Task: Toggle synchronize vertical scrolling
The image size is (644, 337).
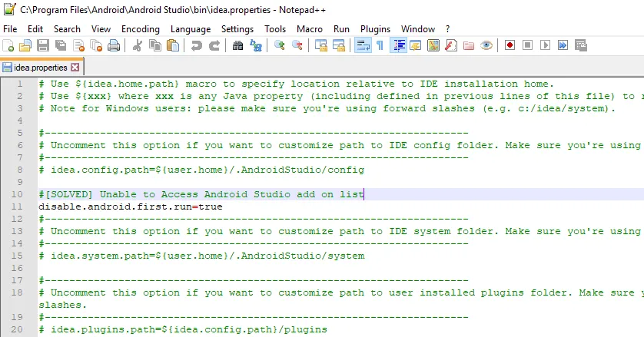Action: [320, 45]
